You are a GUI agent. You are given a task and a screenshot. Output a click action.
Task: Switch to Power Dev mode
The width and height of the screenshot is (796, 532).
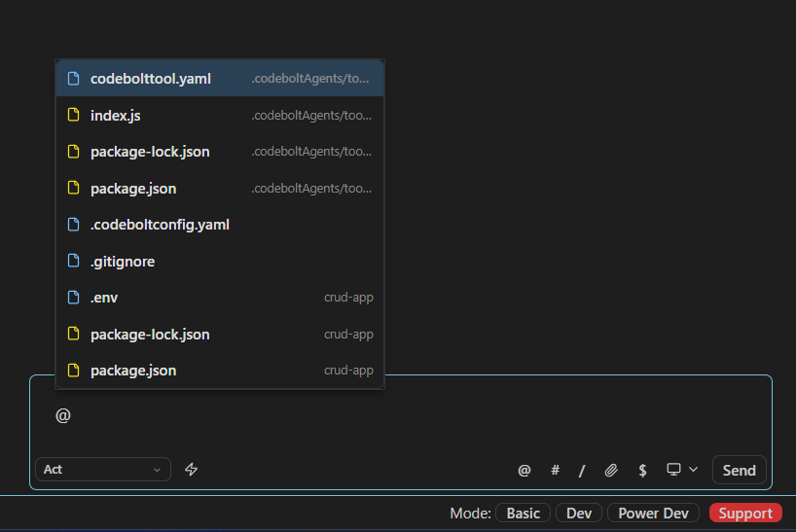coord(653,514)
